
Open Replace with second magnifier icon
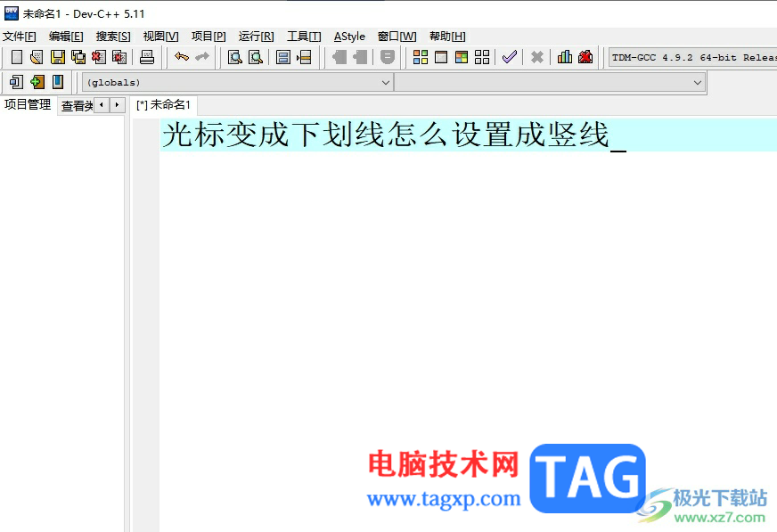(x=256, y=57)
